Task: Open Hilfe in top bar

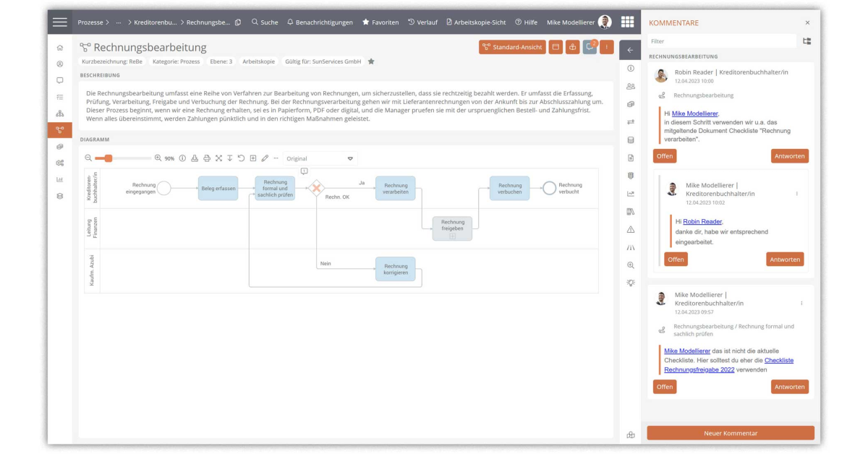Action: point(526,22)
